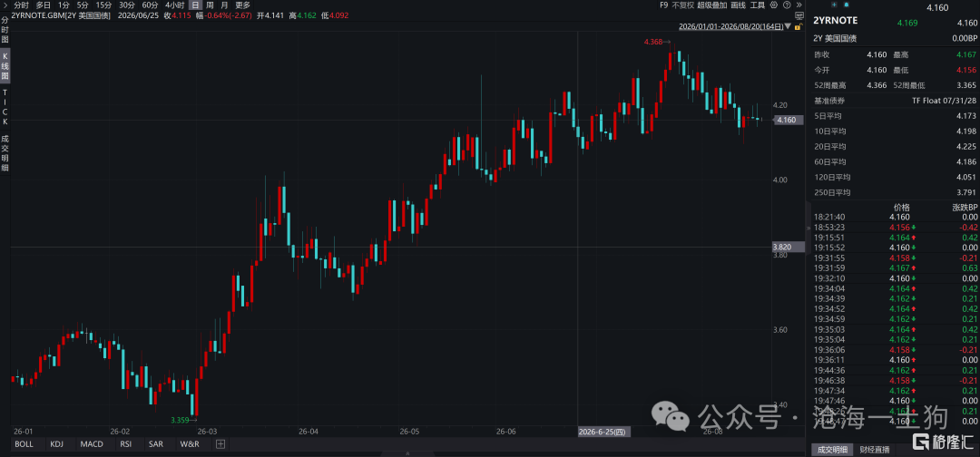The image size is (980, 457).
Task: Enable the W&R indicator
Action: pyautogui.click(x=190, y=444)
